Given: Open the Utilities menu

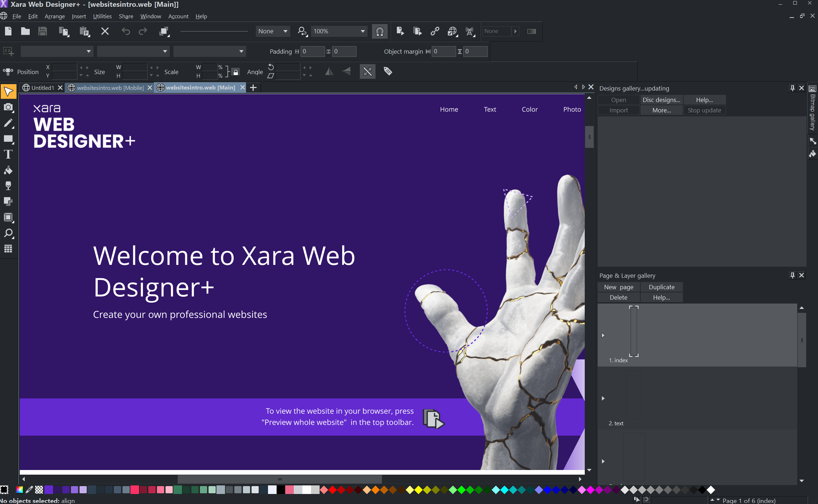Looking at the screenshot, I should (x=102, y=16).
